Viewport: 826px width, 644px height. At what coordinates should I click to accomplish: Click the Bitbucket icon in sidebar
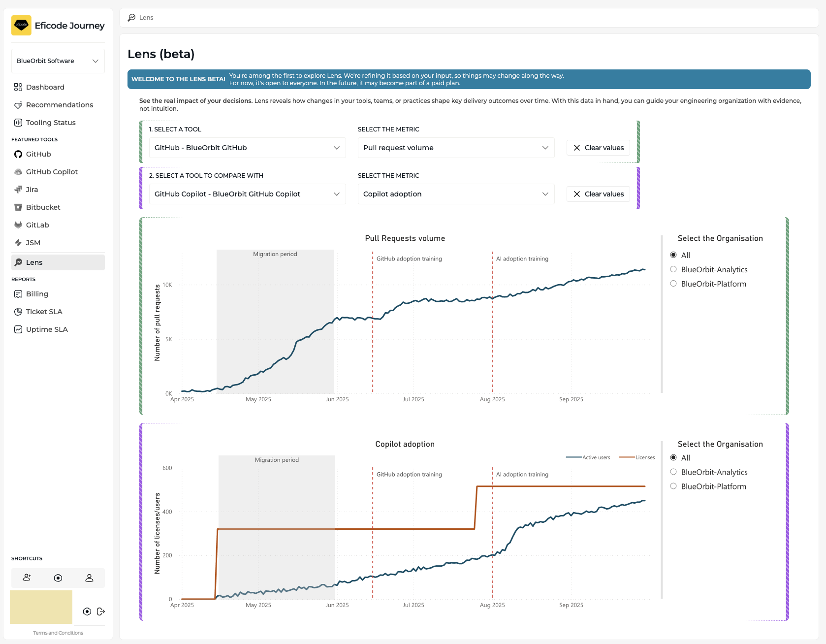tap(18, 207)
